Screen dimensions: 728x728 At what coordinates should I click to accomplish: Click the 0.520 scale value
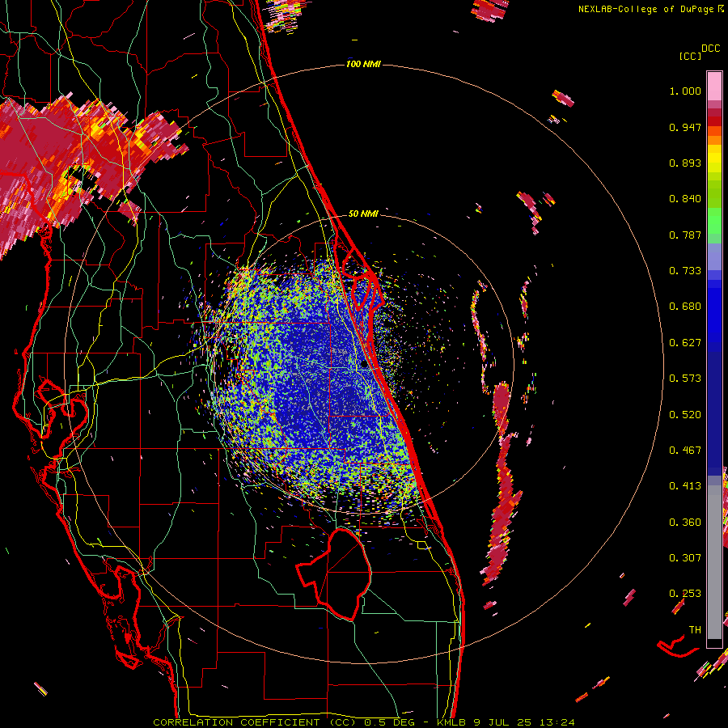coord(685,415)
